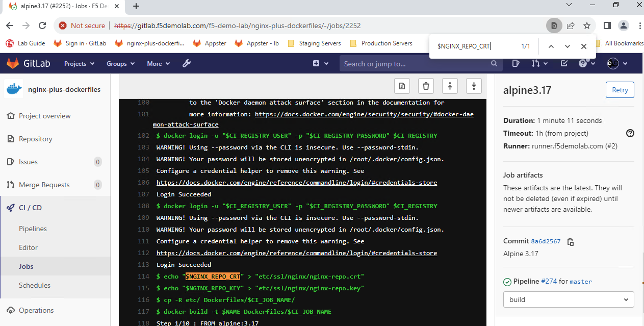The height and width of the screenshot is (326, 644).
Task: Open pipeline #274 link
Action: click(x=549, y=281)
